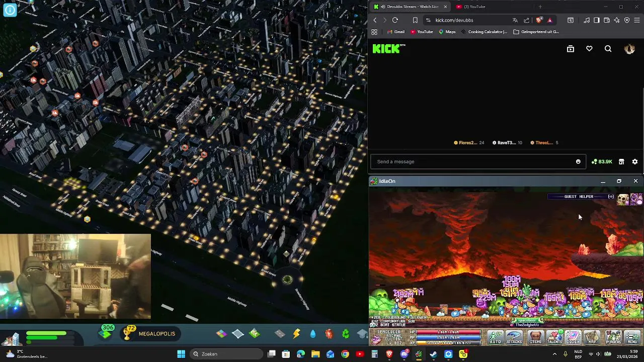Image resolution: width=644 pixels, height=362 pixels.
Task: Open Kick following heart icon
Action: (589, 49)
